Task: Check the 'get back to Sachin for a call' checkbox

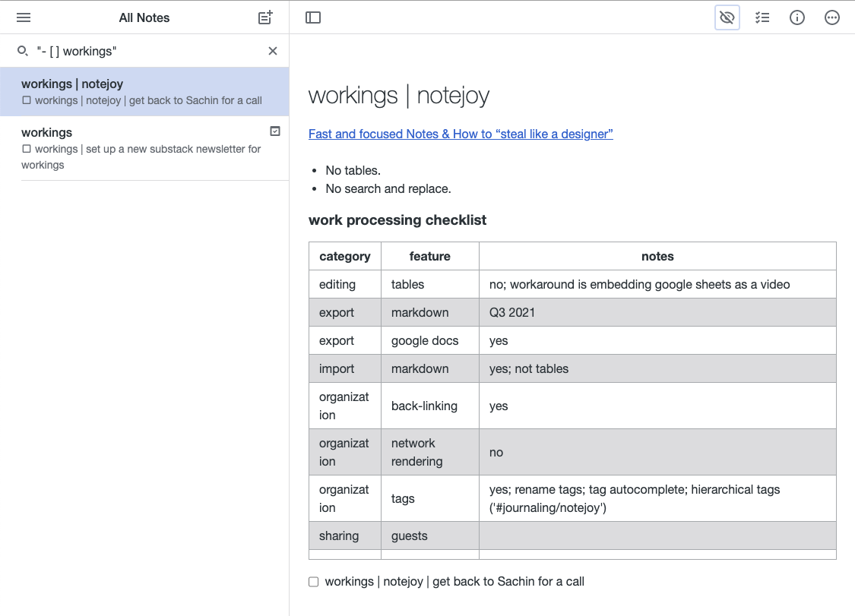Action: click(x=313, y=581)
